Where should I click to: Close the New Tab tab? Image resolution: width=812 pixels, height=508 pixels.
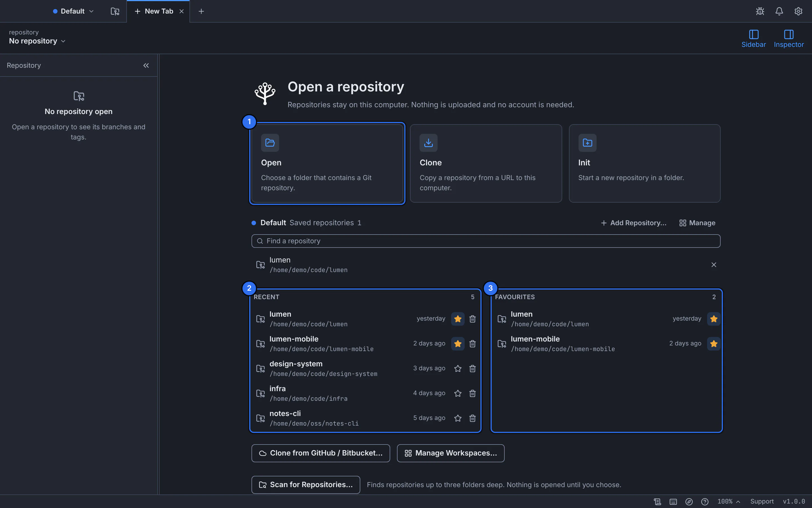182,11
